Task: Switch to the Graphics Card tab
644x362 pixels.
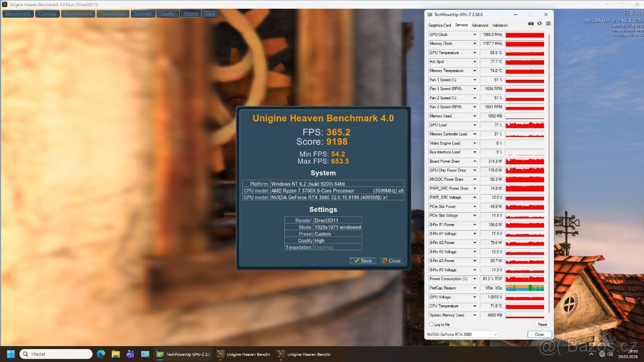Action: 439,25
